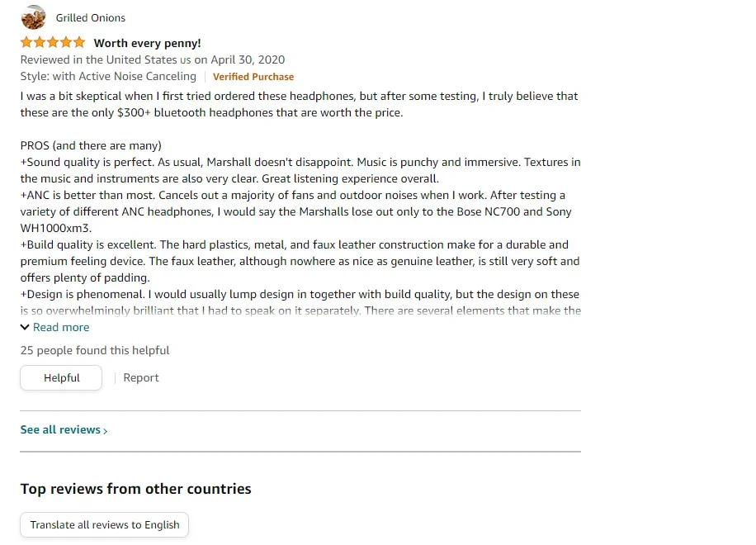756x545 pixels.
Task: Click the "Top reviews from other countries" heading
Action: coord(136,489)
